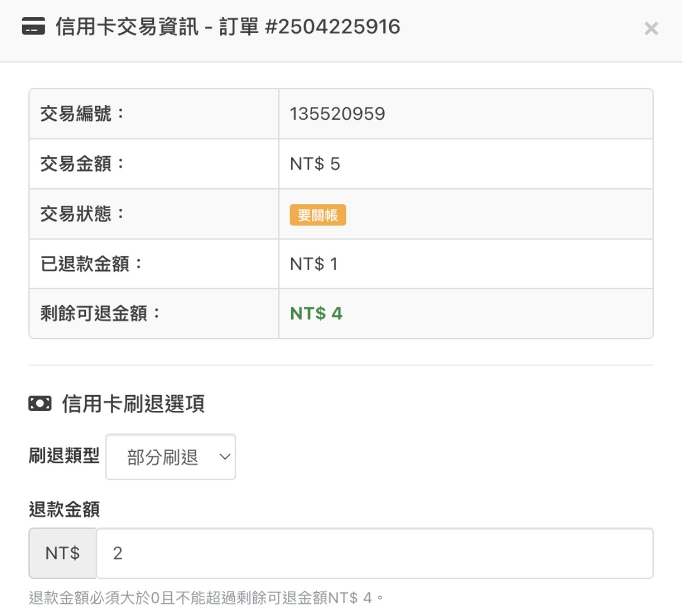The height and width of the screenshot is (616, 682).
Task: Open the 刷退類型 dropdown showing 部分刷退
Action: pyautogui.click(x=170, y=457)
